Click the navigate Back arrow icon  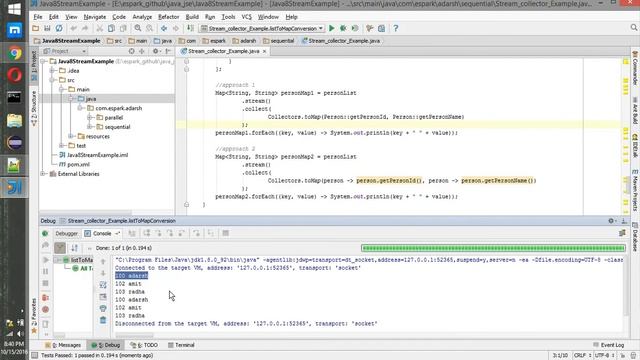coord(164,28)
